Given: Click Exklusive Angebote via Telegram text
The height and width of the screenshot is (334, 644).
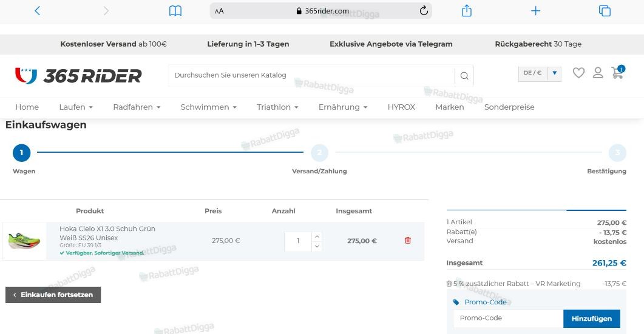Looking at the screenshot, I should point(391,44).
